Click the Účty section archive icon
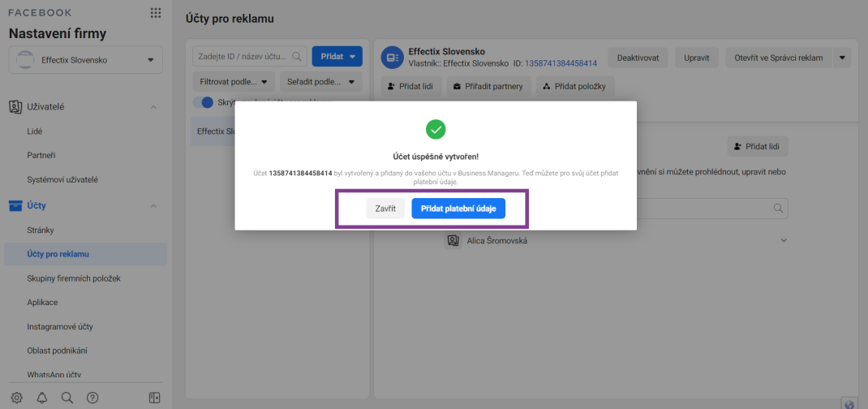The image size is (868, 409). pyautogui.click(x=15, y=206)
